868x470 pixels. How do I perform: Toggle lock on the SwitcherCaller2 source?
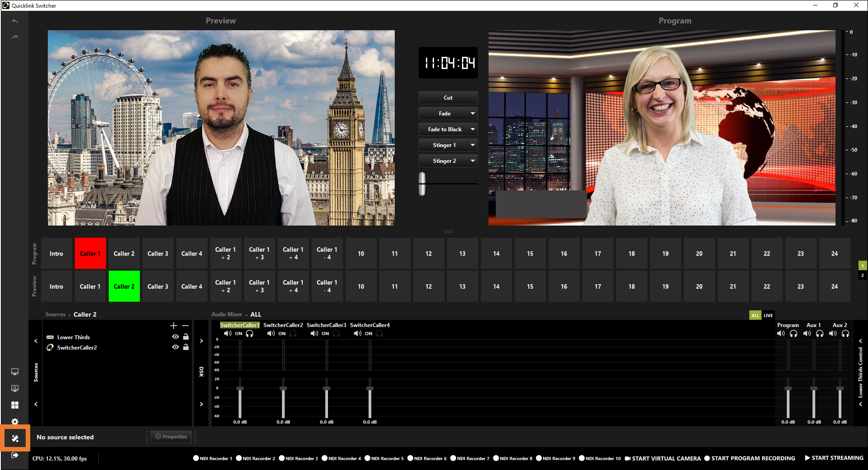[x=186, y=347]
